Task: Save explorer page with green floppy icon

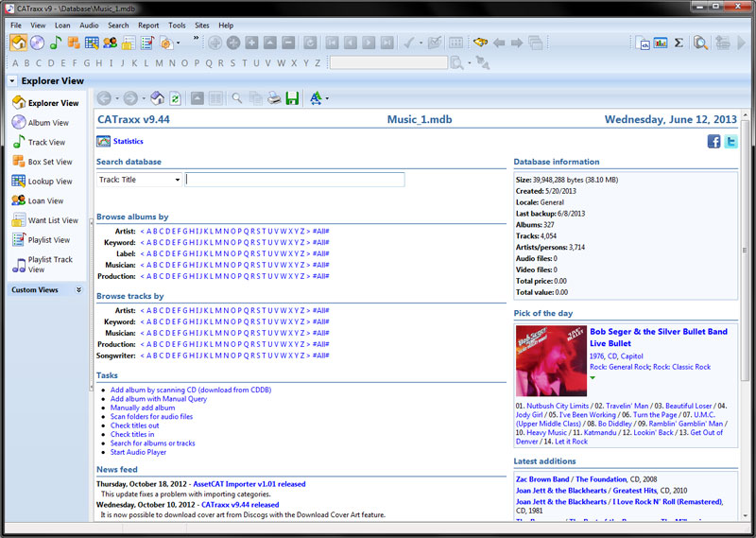Action: (292, 98)
